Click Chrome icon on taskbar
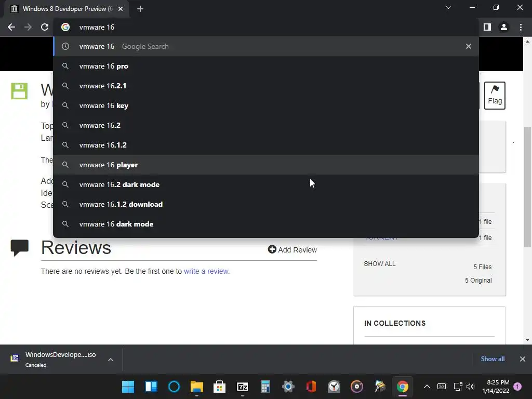Screen dimensions: 532x399 (403, 387)
